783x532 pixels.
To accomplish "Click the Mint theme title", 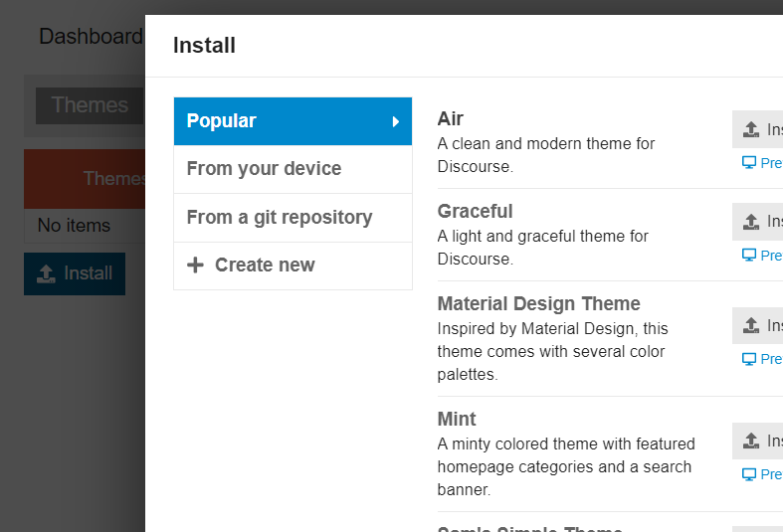I will point(457,419).
